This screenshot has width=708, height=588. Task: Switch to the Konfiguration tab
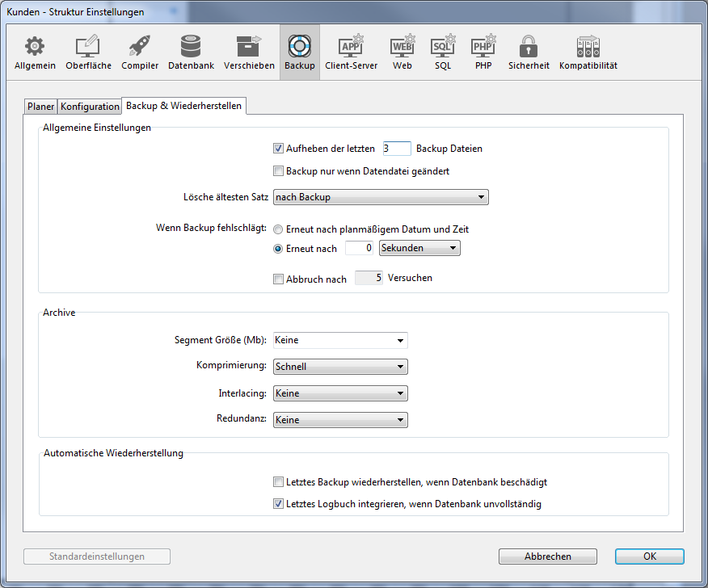pos(90,107)
